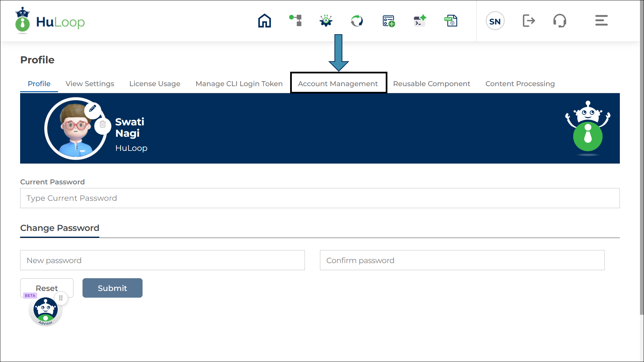This screenshot has width=644, height=362.
Task: Open the headset support icon
Action: pos(559,21)
